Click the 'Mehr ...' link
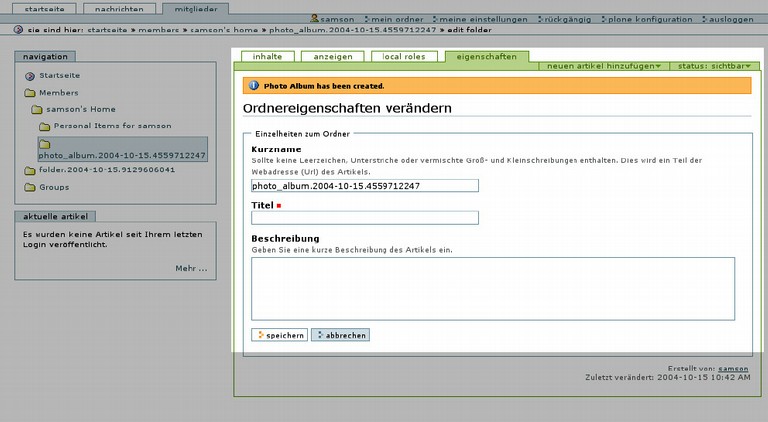 click(x=191, y=268)
